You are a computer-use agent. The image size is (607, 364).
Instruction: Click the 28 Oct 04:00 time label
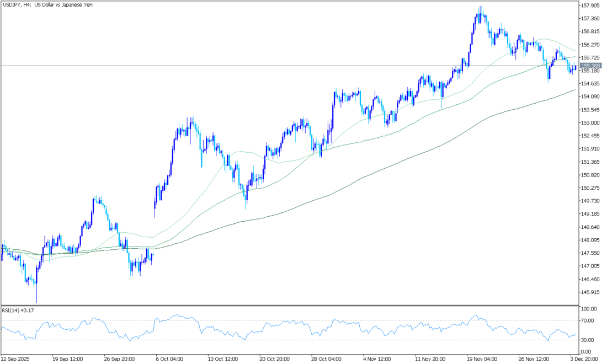point(326,357)
